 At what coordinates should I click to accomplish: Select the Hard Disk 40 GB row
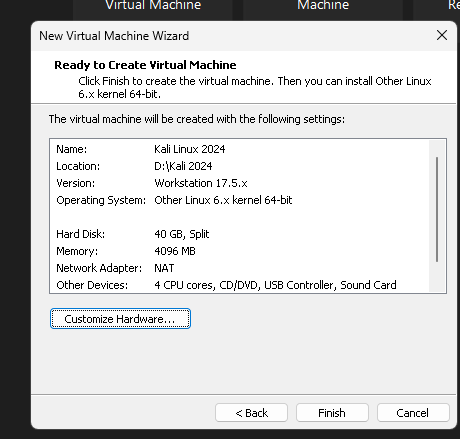click(239, 234)
